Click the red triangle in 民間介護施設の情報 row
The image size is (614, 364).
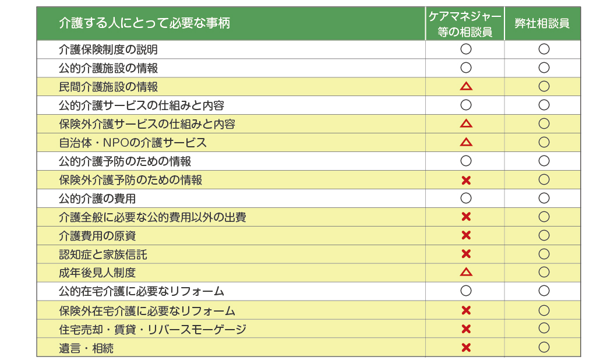point(465,86)
